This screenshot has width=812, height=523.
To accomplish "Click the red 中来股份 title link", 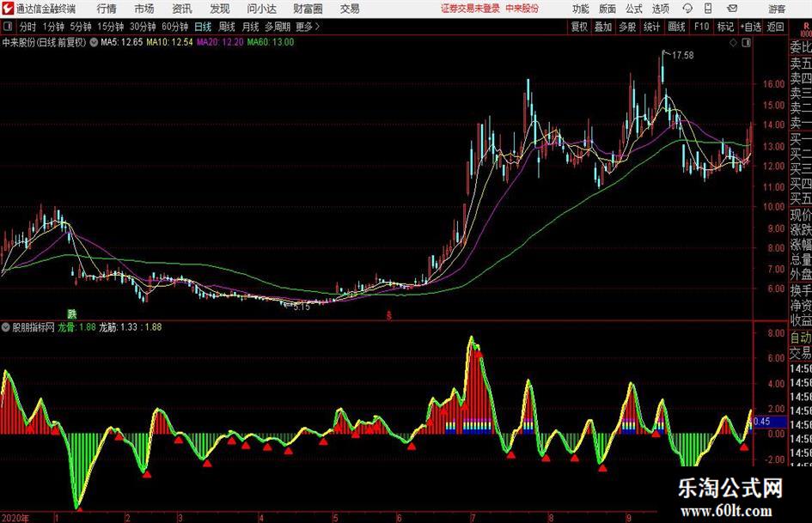I will (522, 9).
